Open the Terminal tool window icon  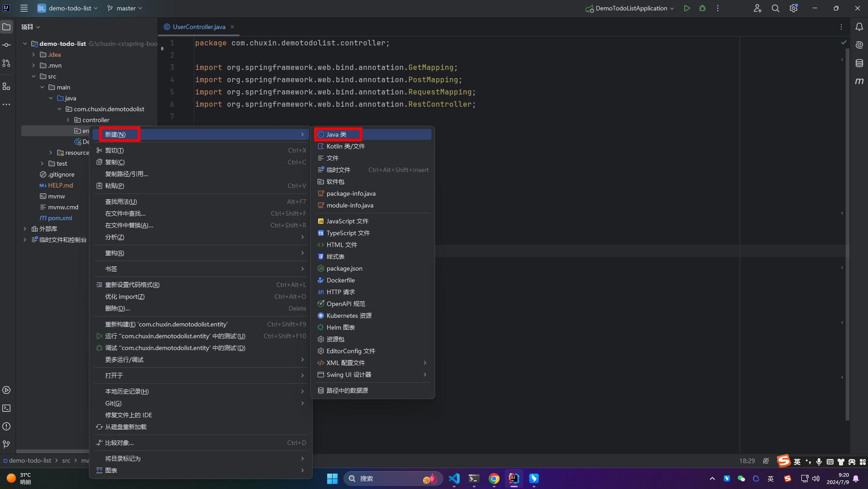(x=6, y=408)
